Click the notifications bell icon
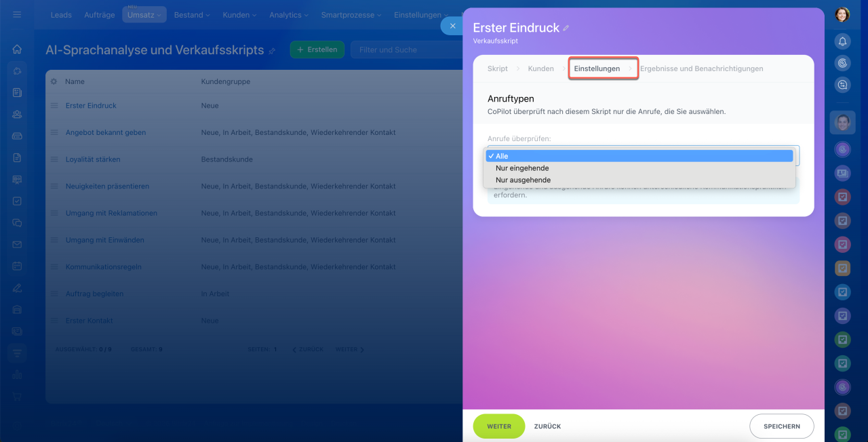868x442 pixels. coord(842,42)
